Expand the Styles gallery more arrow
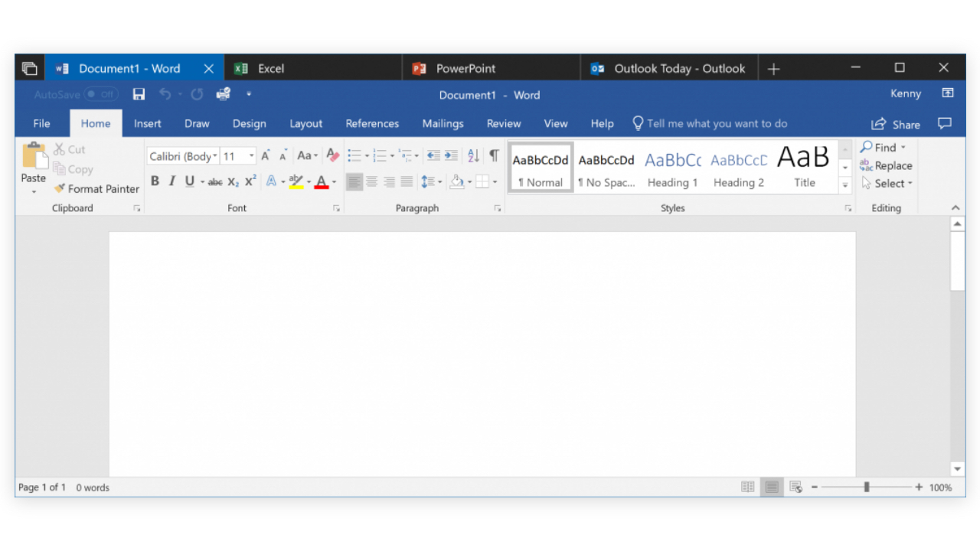 point(845,184)
